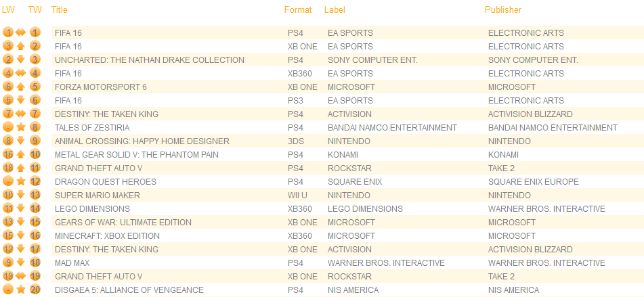Click the Rockstar label for GTA V XB ONE
644x297 pixels.
point(349,277)
